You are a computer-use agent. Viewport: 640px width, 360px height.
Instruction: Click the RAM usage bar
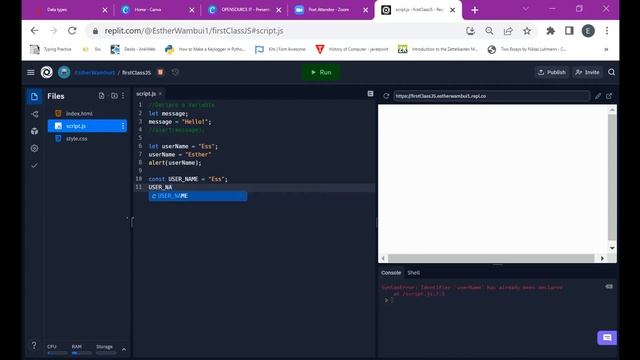coord(81,353)
